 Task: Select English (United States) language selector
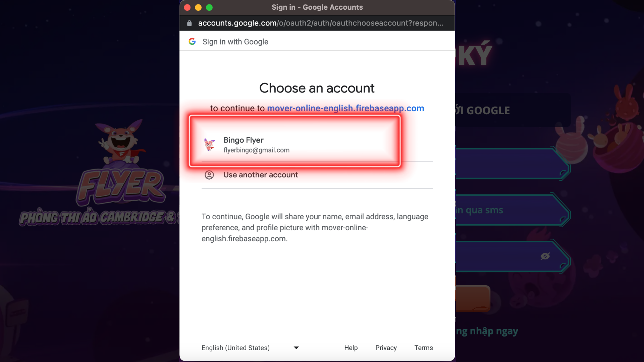click(235, 348)
